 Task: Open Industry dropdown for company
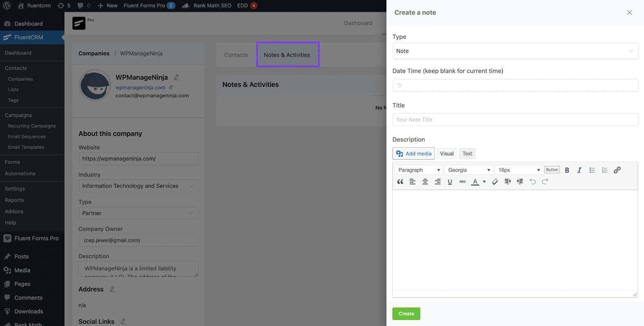click(x=138, y=186)
